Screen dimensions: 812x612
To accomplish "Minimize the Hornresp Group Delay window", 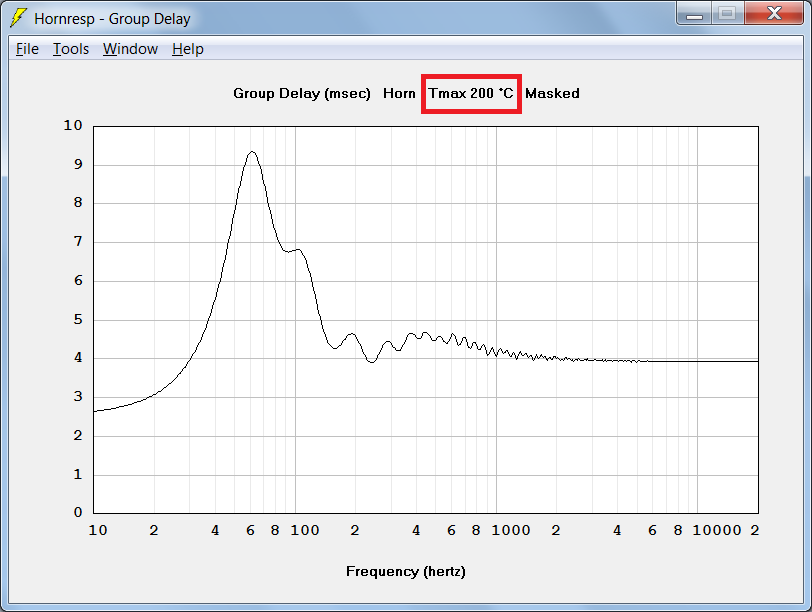I will [694, 14].
